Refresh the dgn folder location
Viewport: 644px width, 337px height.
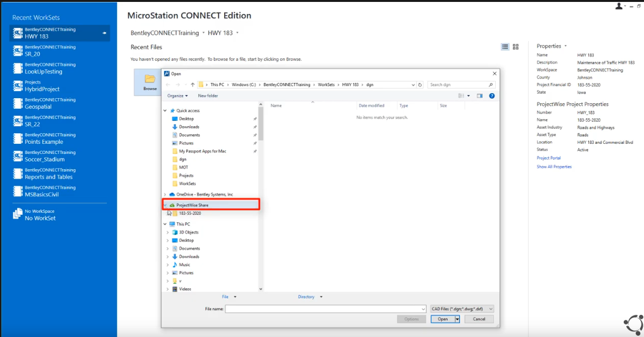(420, 85)
